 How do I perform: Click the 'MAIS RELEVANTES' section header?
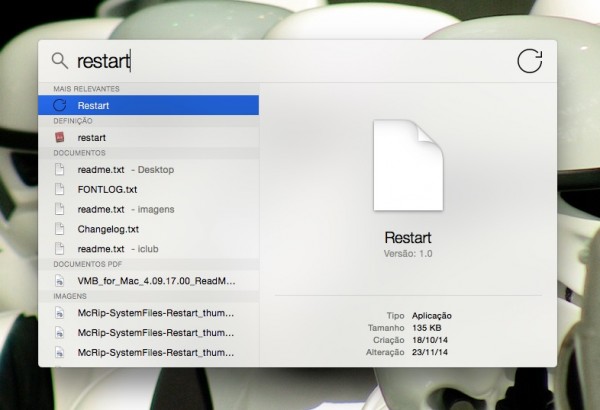86,89
